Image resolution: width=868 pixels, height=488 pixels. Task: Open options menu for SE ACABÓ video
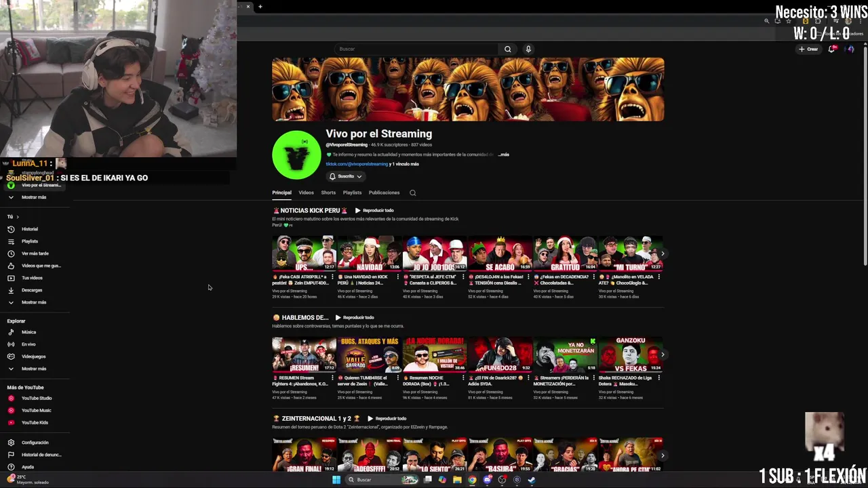(528, 277)
